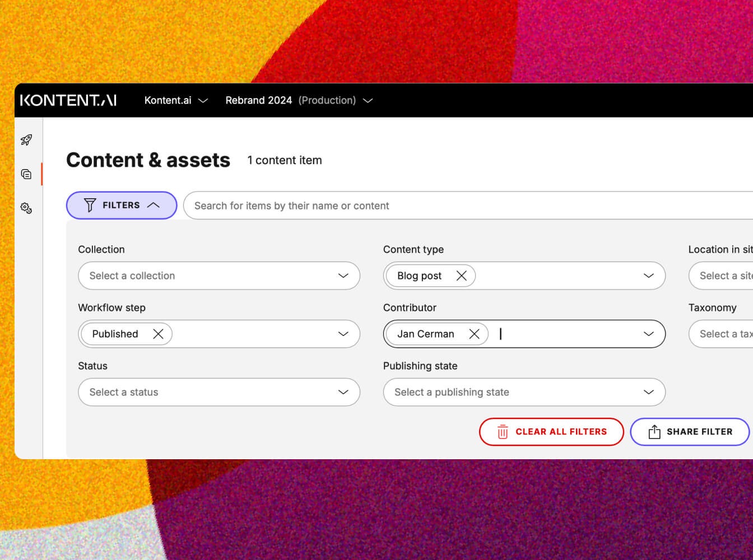This screenshot has height=560, width=753.
Task: Remove the Blog post filter tag
Action: pyautogui.click(x=461, y=276)
